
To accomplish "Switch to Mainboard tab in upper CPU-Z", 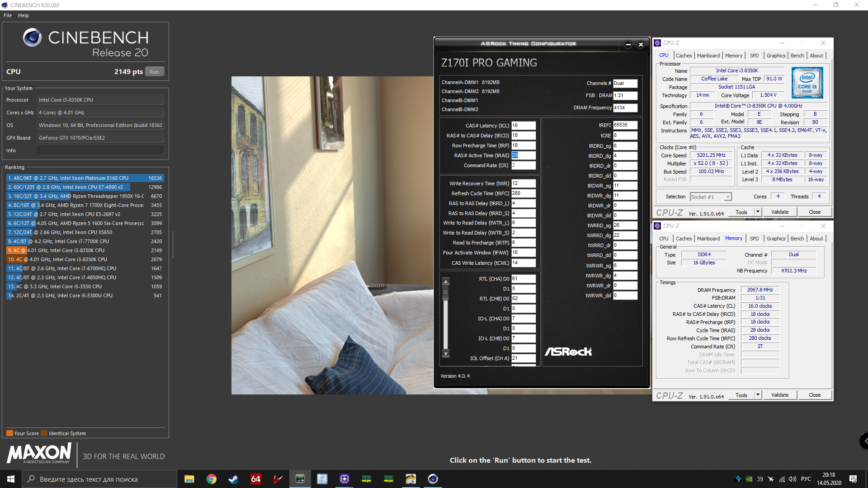I will pyautogui.click(x=708, y=56).
